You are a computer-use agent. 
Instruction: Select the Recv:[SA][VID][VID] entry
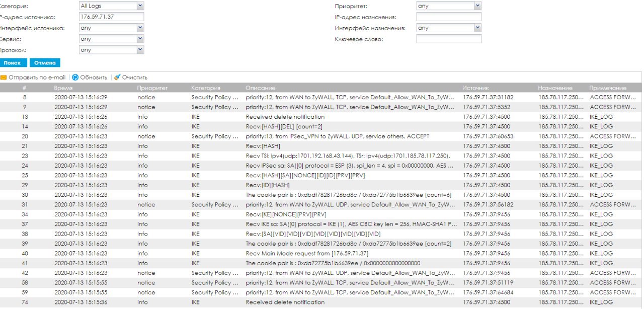pos(321,234)
